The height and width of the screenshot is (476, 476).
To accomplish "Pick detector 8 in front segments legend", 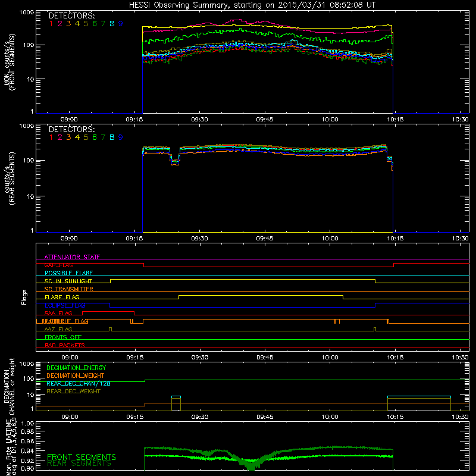I will click(x=112, y=24).
